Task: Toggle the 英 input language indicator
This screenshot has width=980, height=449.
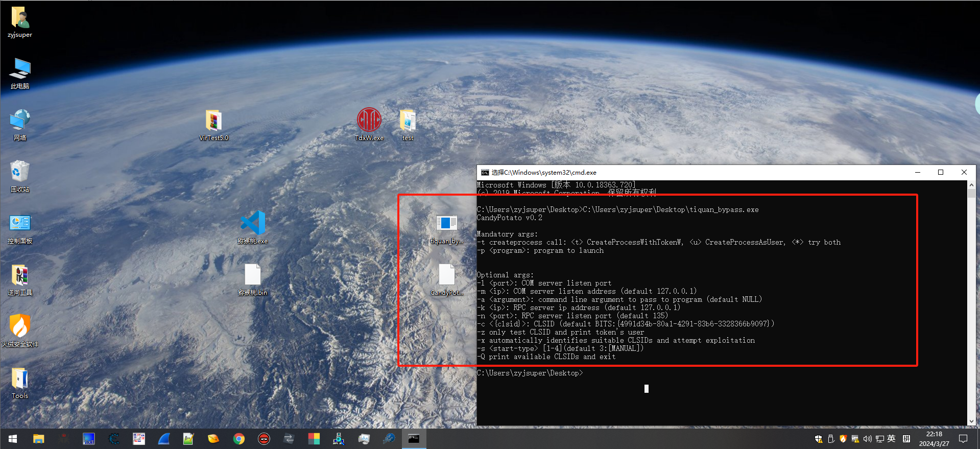Action: (892, 438)
